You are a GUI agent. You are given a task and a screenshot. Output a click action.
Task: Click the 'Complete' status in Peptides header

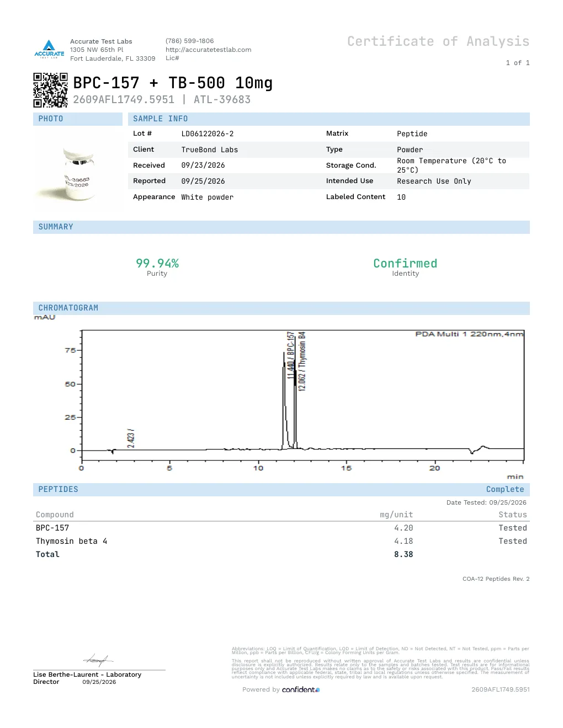505,490
